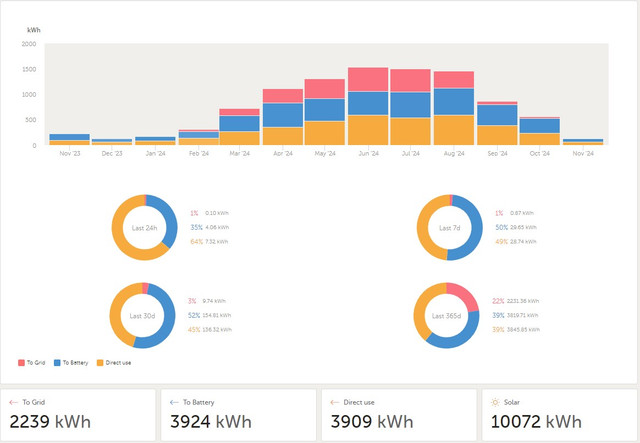Screen dimensions: 640x443
Task: Select the 49% 28.74 kWh value
Action: 516,242
